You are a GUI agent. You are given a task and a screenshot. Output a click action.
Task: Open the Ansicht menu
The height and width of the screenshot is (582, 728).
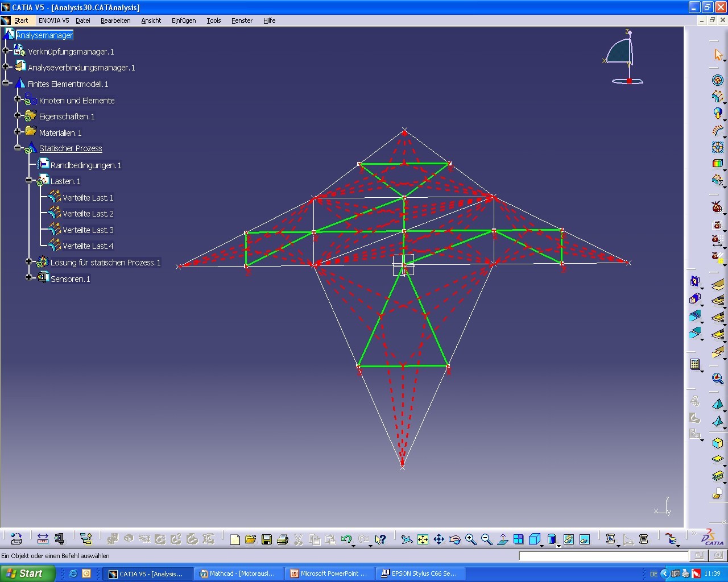(151, 20)
